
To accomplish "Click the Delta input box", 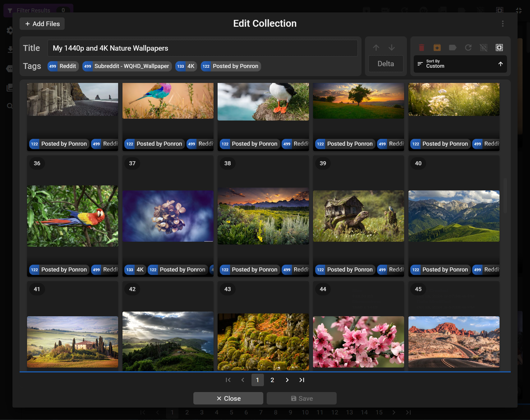I will tap(386, 64).
